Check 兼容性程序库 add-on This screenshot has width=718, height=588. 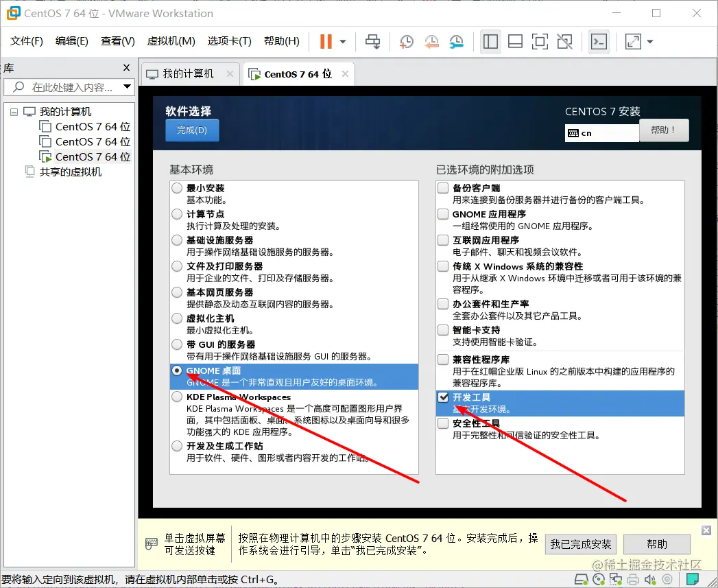pyautogui.click(x=443, y=360)
